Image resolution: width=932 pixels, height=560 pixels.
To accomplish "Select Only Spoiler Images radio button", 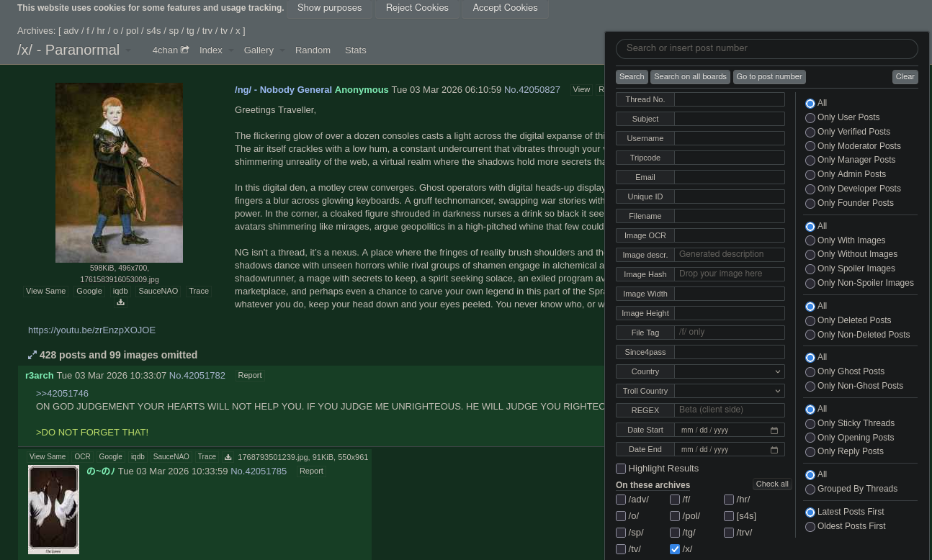I will point(810,269).
